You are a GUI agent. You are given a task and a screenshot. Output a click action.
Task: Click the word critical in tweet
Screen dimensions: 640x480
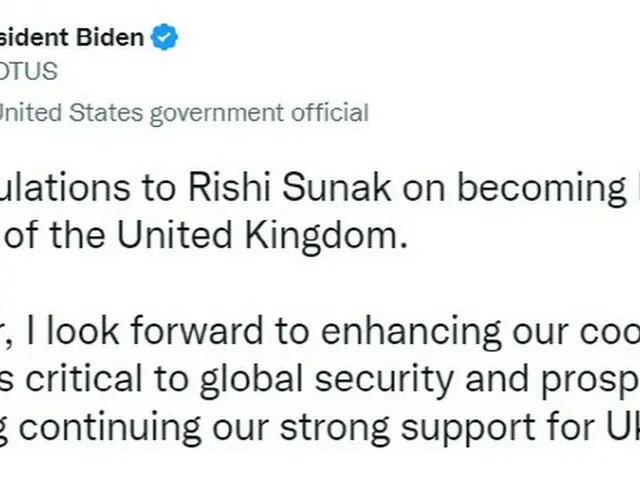84,378
